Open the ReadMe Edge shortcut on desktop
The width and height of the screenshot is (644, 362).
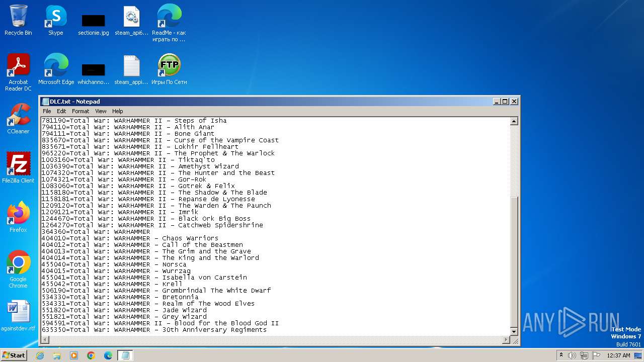point(169,23)
